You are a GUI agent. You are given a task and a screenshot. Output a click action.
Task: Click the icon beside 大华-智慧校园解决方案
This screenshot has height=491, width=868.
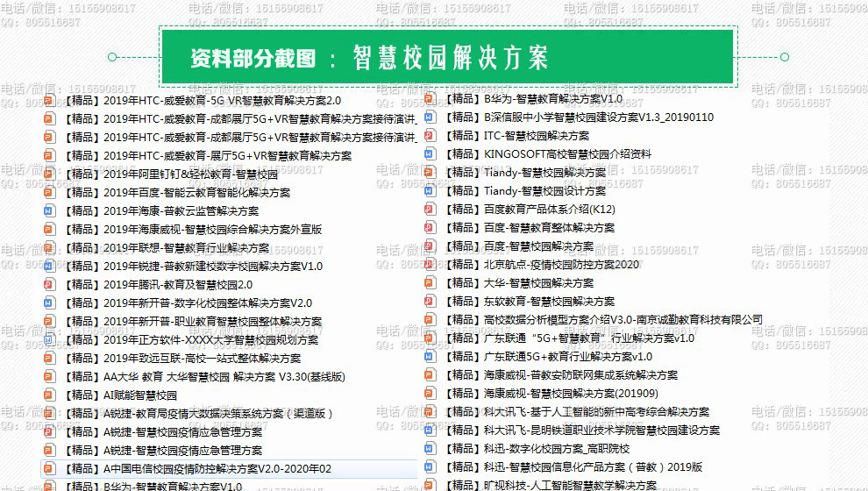coord(430,283)
